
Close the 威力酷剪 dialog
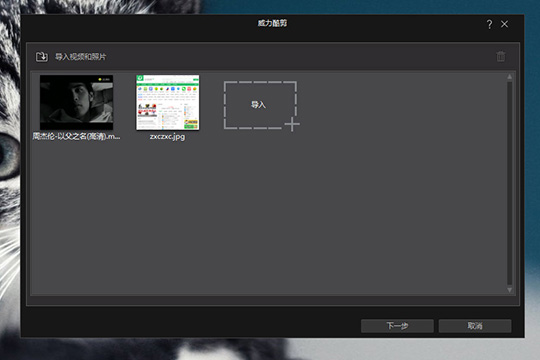tap(504, 24)
